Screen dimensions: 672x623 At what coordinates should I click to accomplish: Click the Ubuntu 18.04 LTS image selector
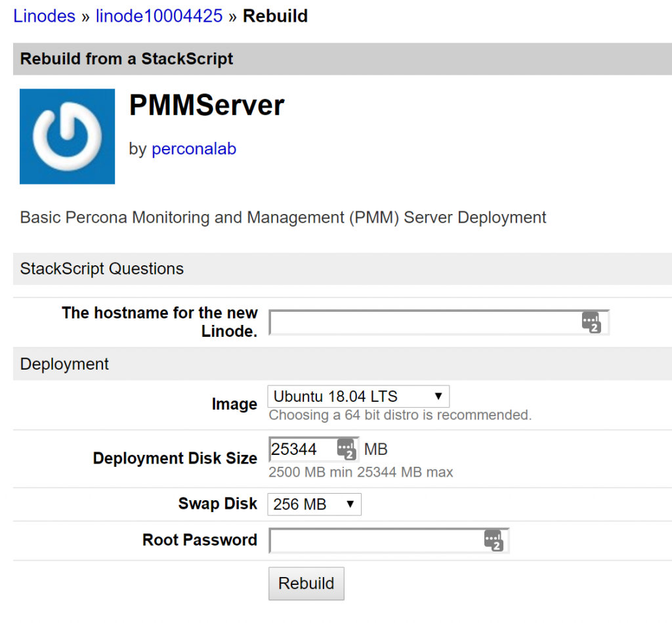coord(358,396)
